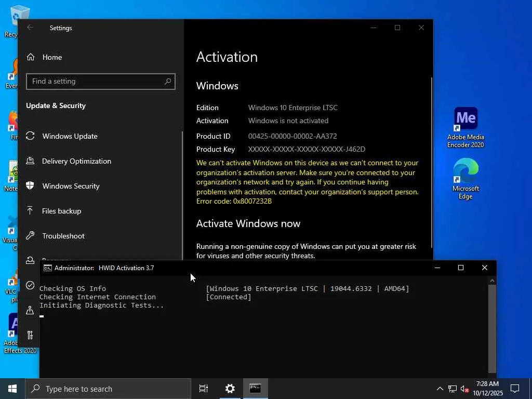Screen dimensions: 532x399
Task: Click command prompt icon in HWID Activation title bar
Action: coord(47,268)
